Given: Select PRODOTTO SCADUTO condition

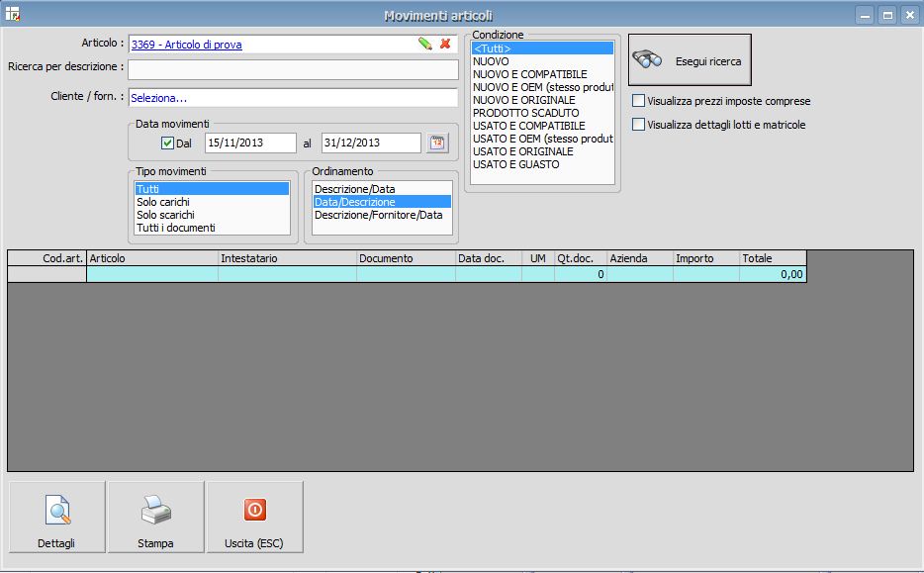Looking at the screenshot, I should tap(542, 113).
